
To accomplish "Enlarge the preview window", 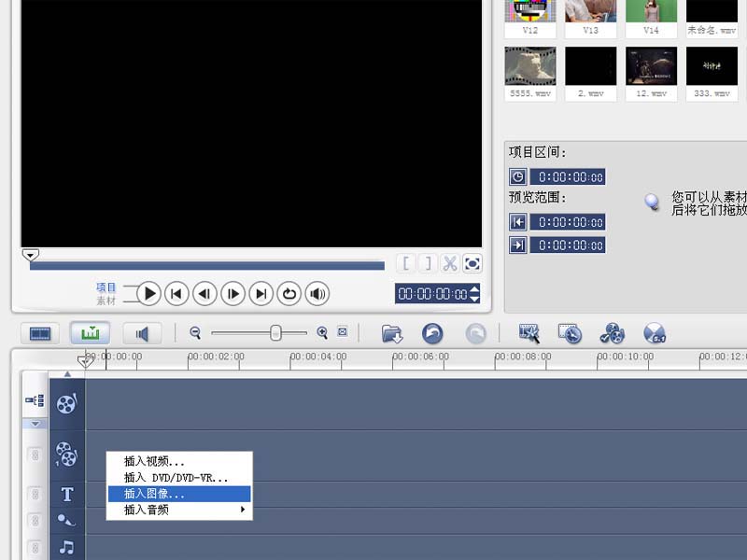I will click(x=472, y=263).
